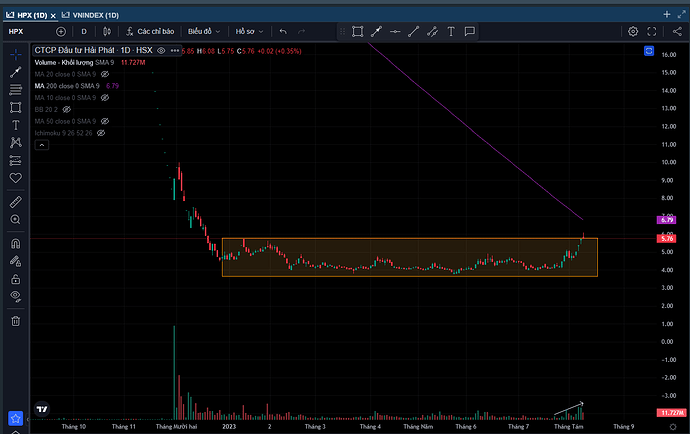Open the ruler measure tool
Viewport: 690px width, 434px height.
[16, 201]
